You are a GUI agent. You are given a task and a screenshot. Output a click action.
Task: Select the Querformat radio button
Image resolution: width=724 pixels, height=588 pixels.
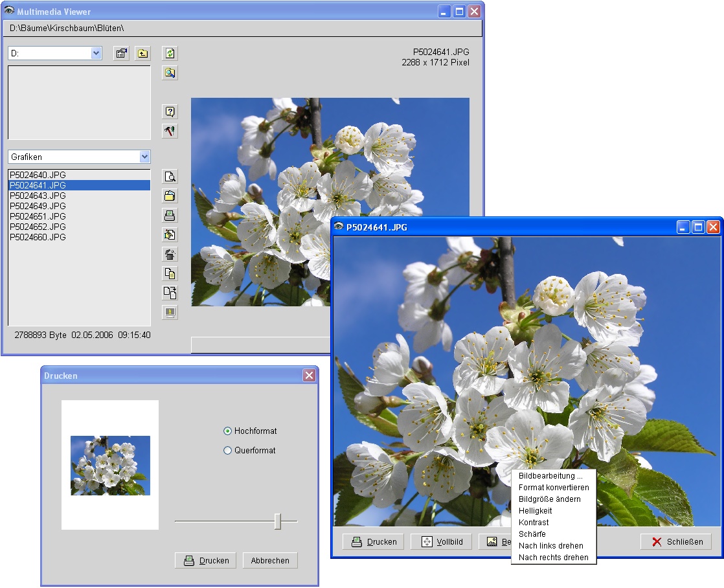coord(227,451)
